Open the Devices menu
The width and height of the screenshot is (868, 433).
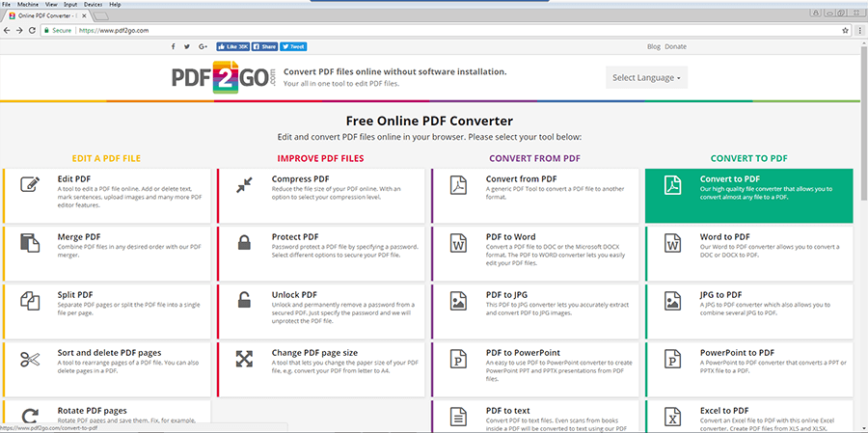tap(94, 4)
